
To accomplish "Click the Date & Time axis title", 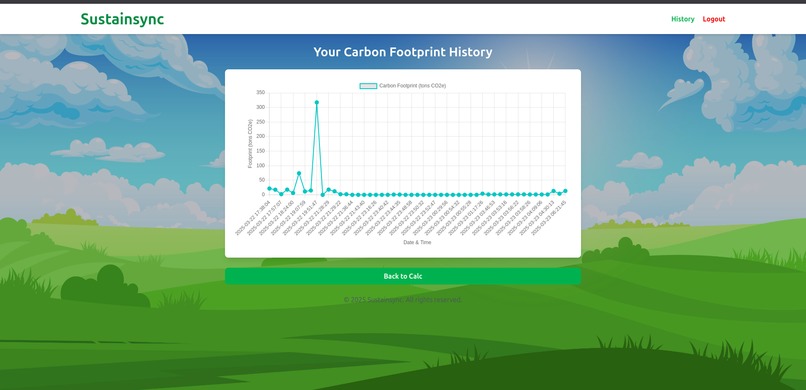I will (x=417, y=242).
